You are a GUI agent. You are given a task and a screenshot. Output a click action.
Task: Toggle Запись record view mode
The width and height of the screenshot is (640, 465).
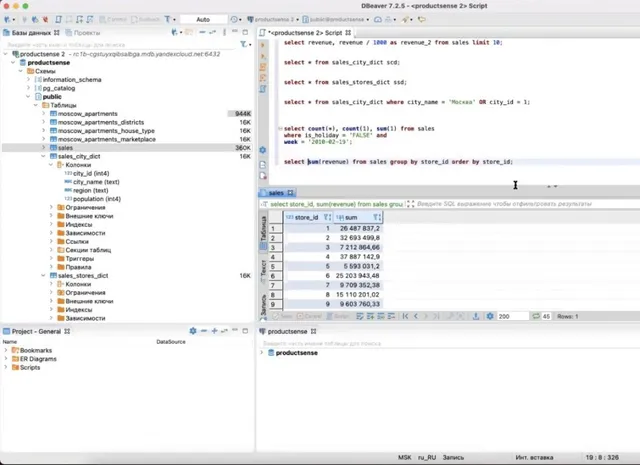263,305
